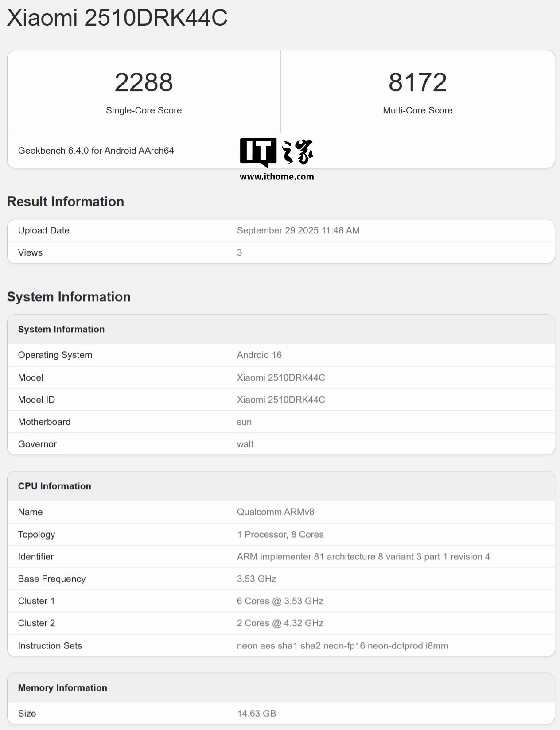Select the Qualcomm ARMv8 CPU name
Image resolution: width=560 pixels, height=730 pixels.
(x=276, y=512)
